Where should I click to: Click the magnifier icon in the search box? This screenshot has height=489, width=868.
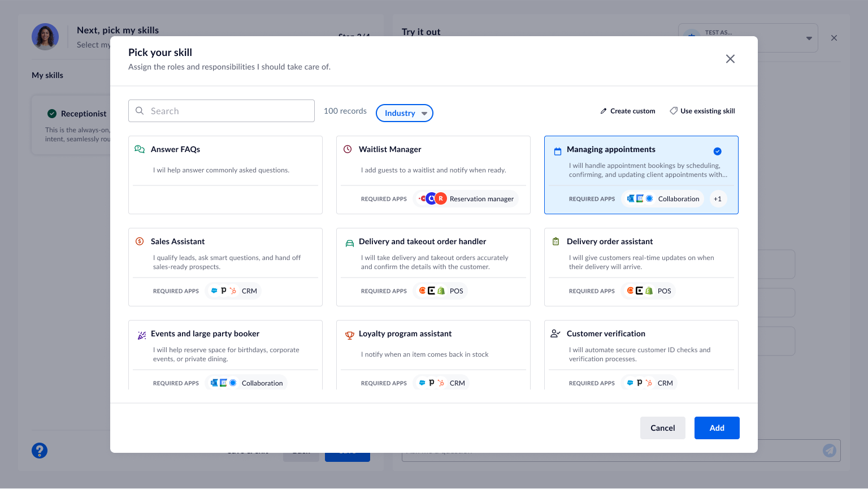[x=140, y=111]
